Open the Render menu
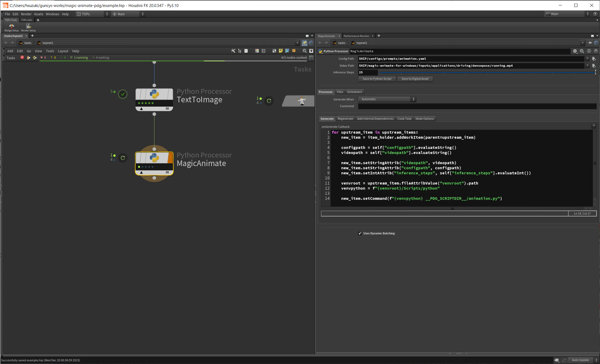Viewport: 600px width, 364px height. pos(26,14)
